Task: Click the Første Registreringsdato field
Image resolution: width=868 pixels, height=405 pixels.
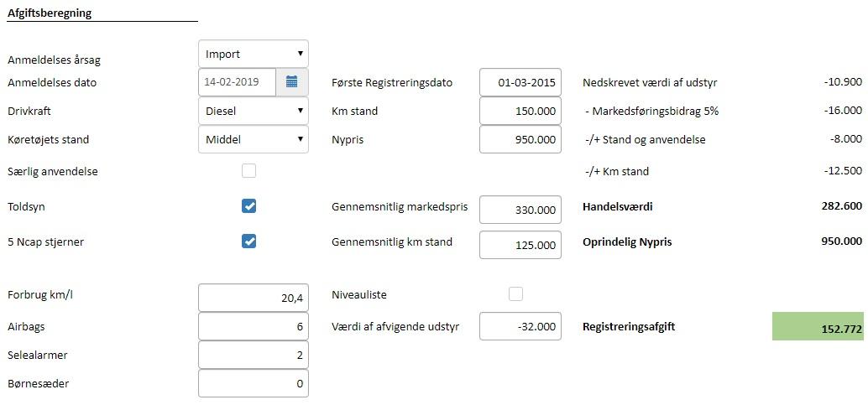Action: click(520, 82)
